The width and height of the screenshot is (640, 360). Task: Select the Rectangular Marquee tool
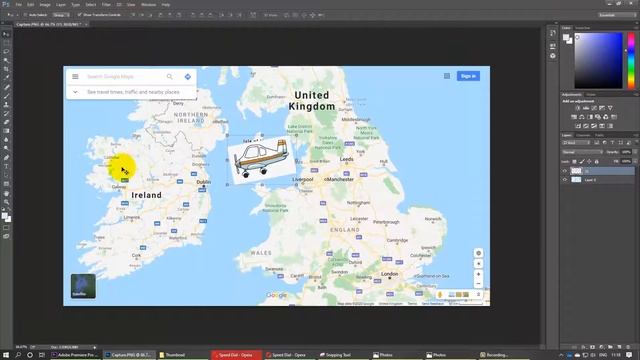[6, 43]
